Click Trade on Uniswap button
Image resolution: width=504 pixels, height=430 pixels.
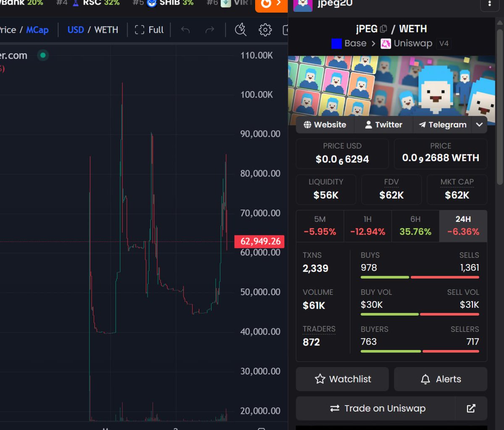pyautogui.click(x=376, y=409)
